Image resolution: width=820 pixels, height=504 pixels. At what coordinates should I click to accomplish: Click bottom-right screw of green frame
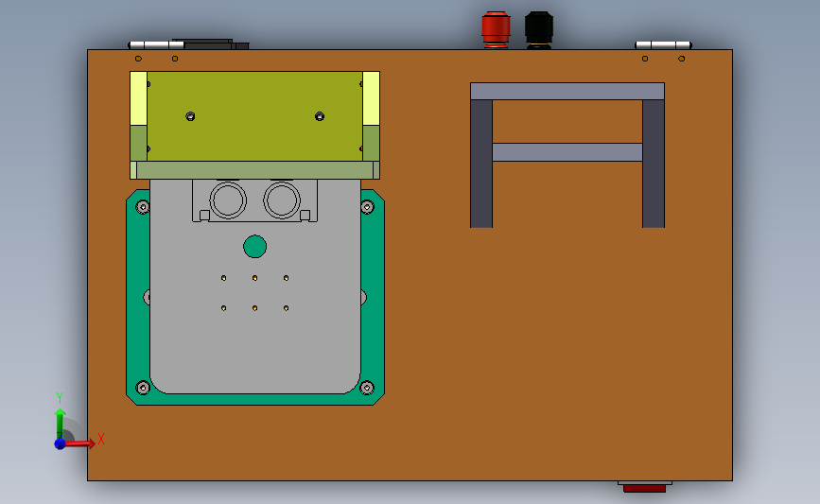(367, 388)
